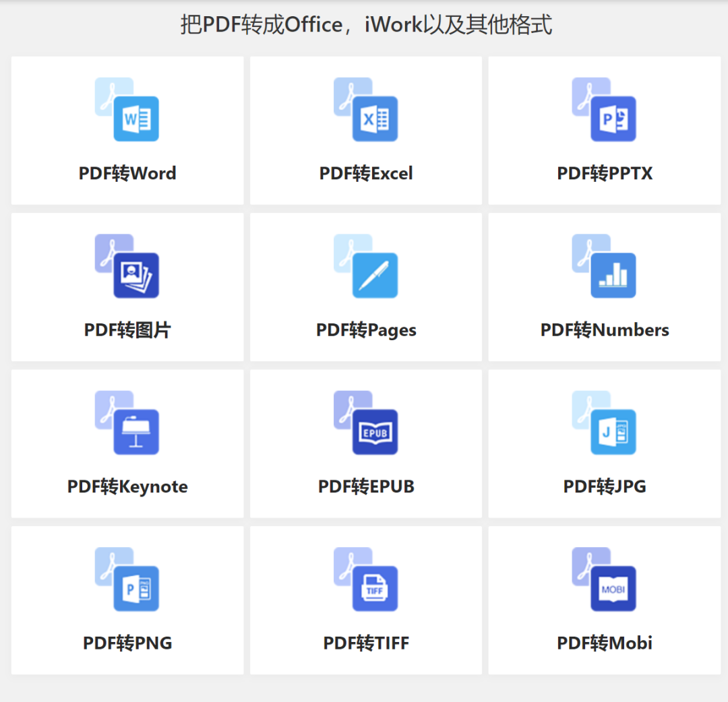The image size is (728, 702).
Task: Go to the PDF转PNG label
Action: (x=127, y=643)
